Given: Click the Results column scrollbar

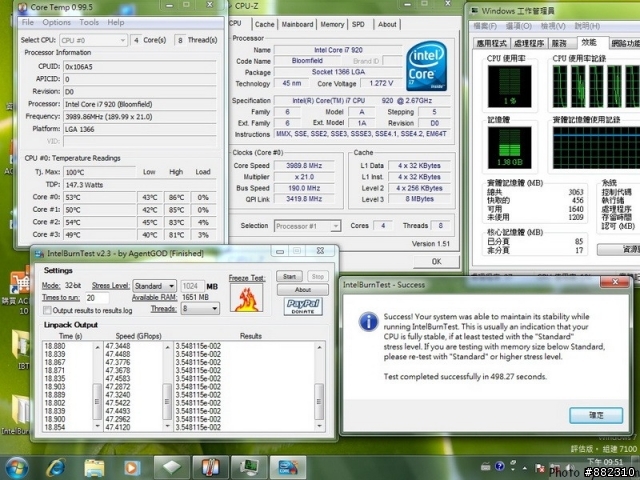Looking at the screenshot, I should [319, 387].
